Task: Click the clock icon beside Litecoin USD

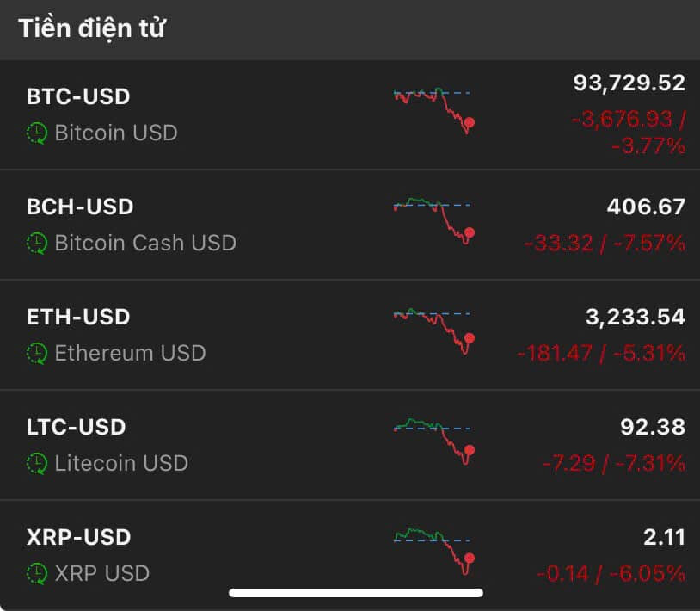Action: [37, 463]
